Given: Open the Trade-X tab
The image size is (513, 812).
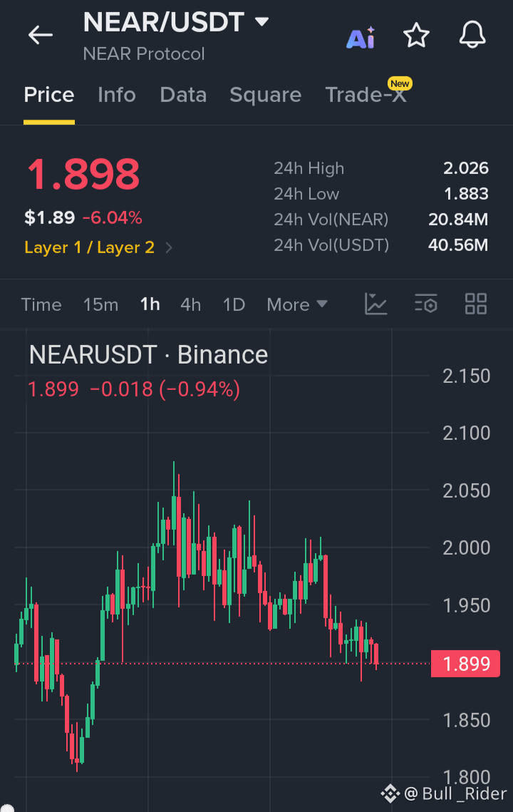Looking at the screenshot, I should [366, 95].
